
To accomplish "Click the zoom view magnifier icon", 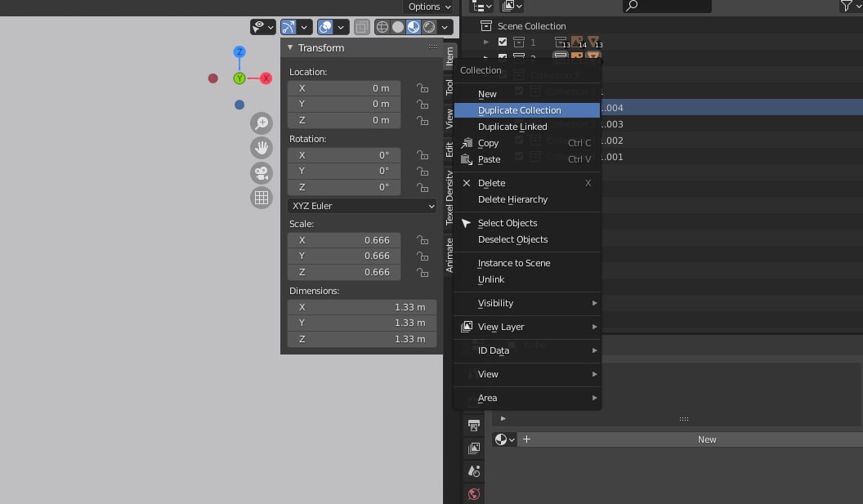I will point(262,123).
